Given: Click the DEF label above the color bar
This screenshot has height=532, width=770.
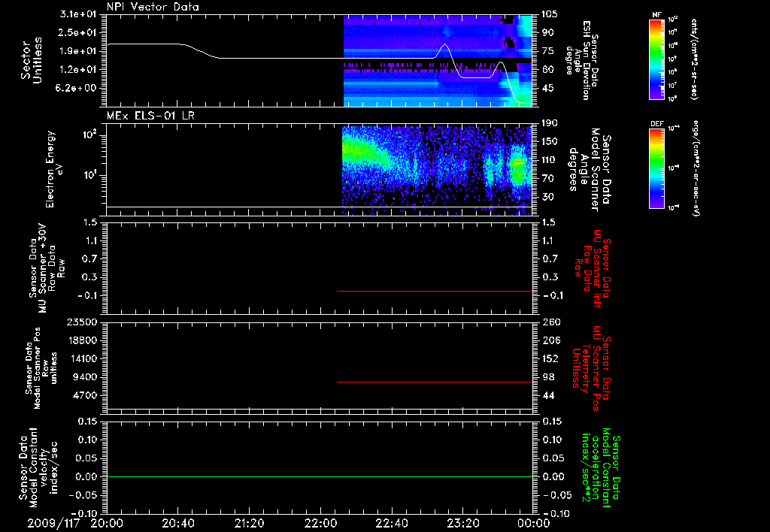Looking at the screenshot, I should click(656, 124).
